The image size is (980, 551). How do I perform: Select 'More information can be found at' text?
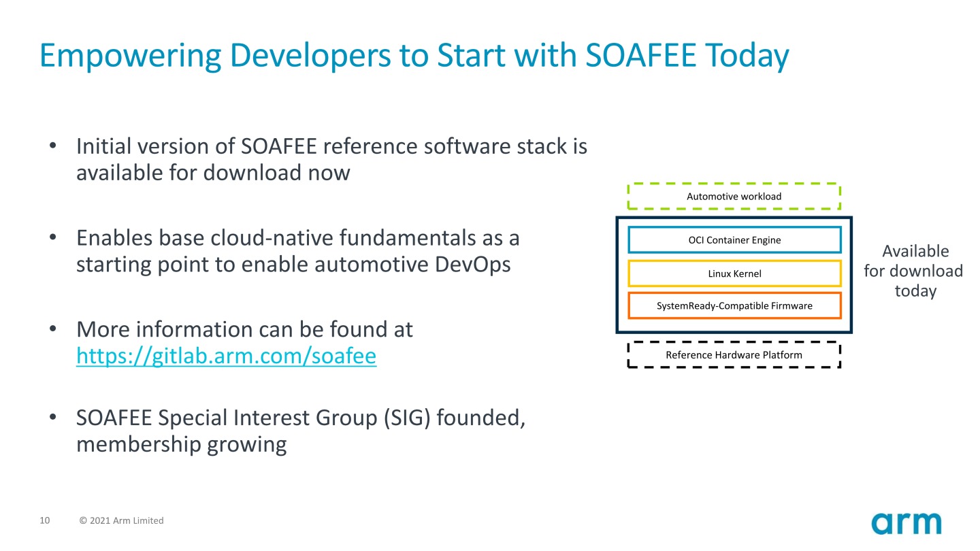(244, 329)
